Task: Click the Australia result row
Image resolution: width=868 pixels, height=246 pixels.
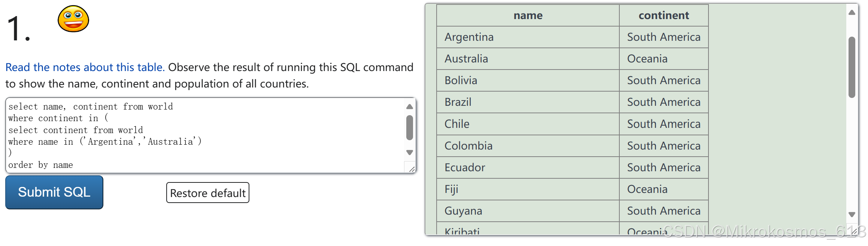Action: 527,59
